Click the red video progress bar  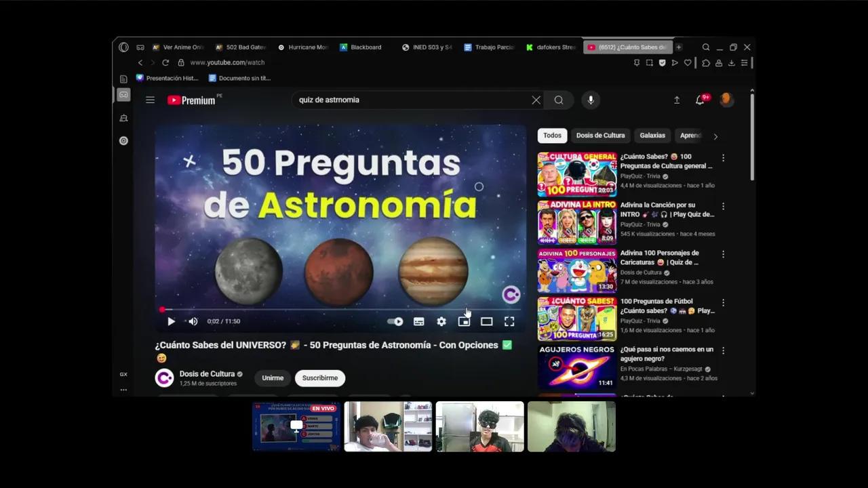340,310
